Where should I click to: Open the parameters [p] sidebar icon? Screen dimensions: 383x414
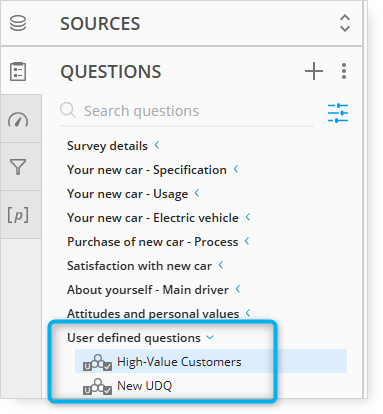coord(18,215)
